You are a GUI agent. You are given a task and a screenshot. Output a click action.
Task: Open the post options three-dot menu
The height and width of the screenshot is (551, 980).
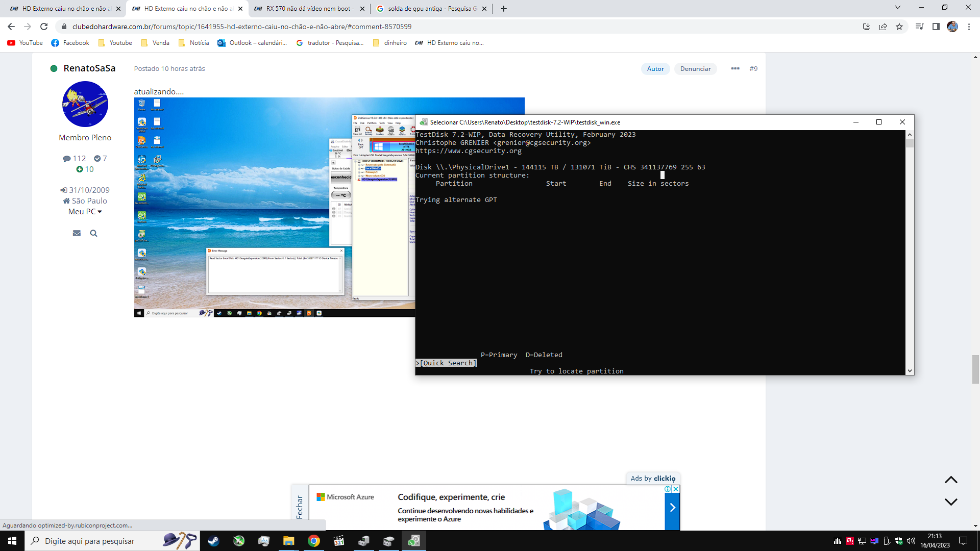coord(735,68)
